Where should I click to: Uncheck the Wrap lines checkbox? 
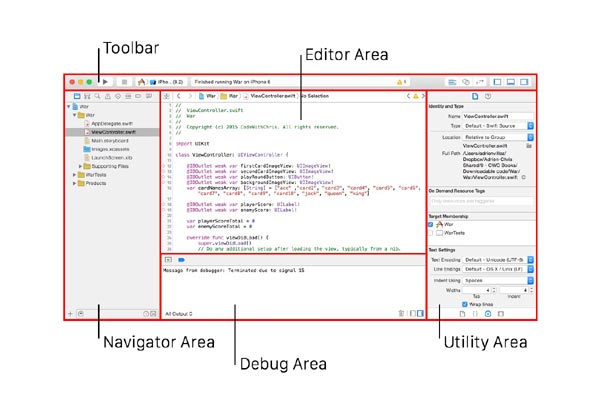click(x=465, y=304)
